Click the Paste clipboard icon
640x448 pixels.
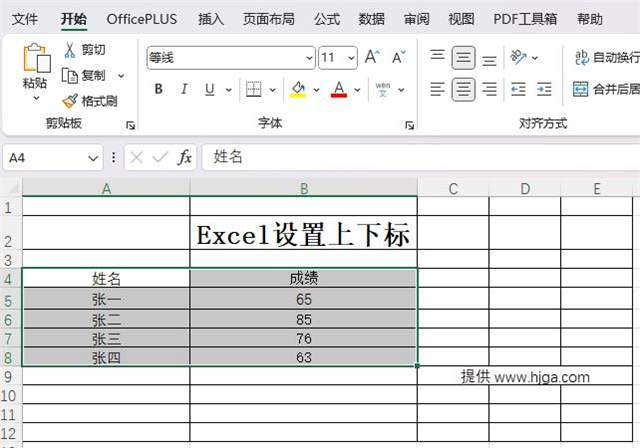pyautogui.click(x=37, y=58)
